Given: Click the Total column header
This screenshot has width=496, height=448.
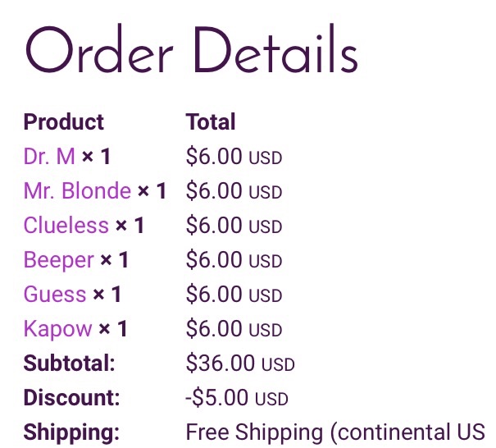Looking at the screenshot, I should click(x=211, y=122).
